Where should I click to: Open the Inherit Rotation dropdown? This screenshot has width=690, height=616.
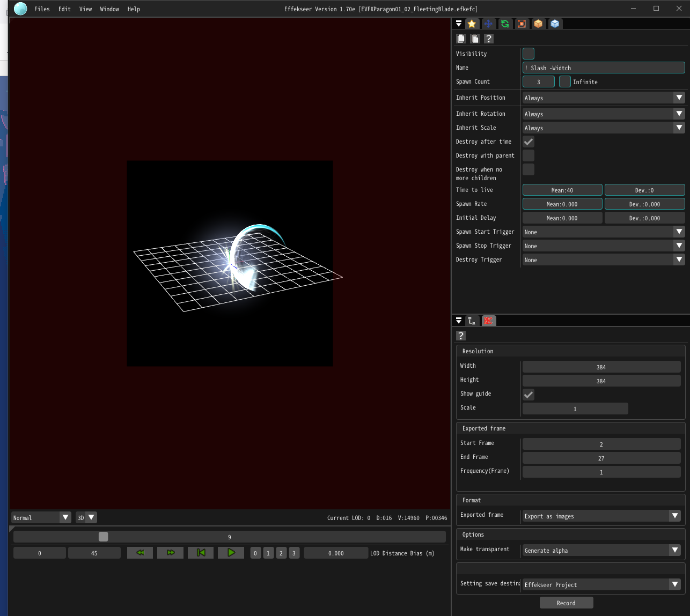coord(604,114)
